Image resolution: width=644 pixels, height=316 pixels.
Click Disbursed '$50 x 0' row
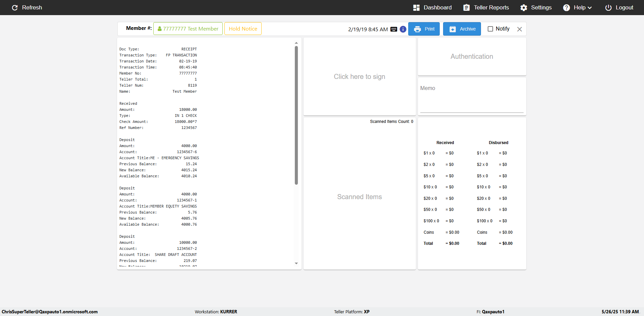coord(492,210)
